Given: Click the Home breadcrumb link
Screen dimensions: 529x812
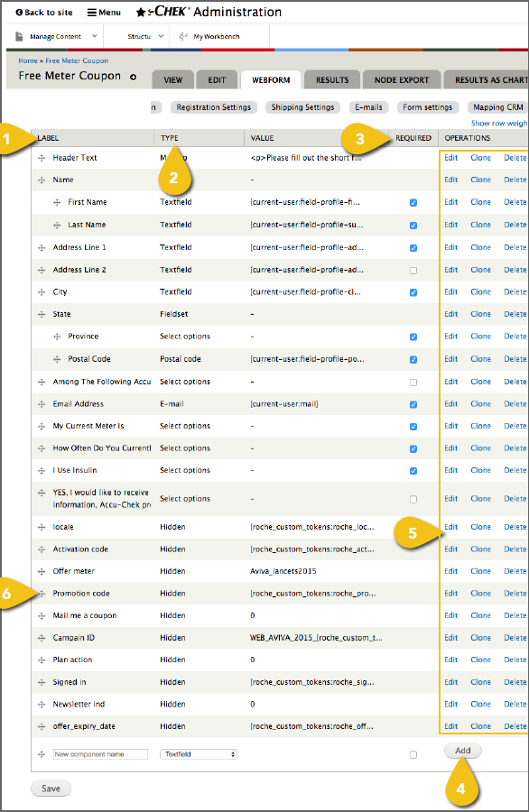Looking at the screenshot, I should (x=28, y=60).
